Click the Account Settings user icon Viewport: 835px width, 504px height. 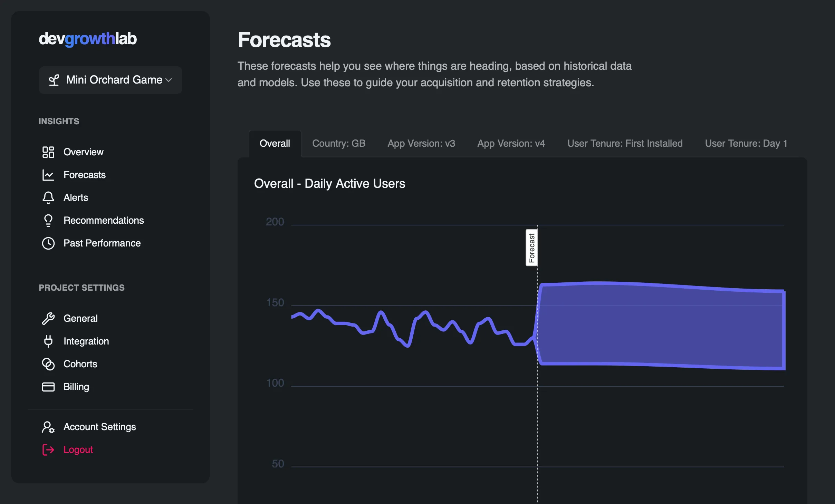click(x=48, y=427)
